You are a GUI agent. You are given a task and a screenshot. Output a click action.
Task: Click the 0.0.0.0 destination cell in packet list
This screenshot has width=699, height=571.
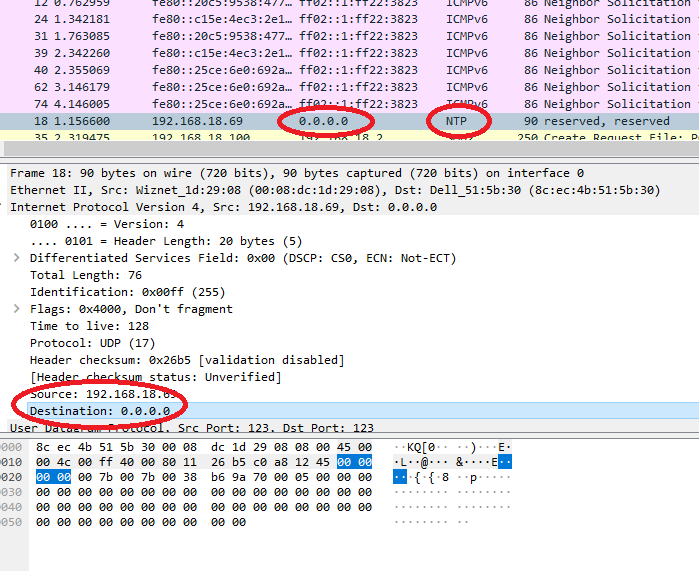[x=324, y=121]
